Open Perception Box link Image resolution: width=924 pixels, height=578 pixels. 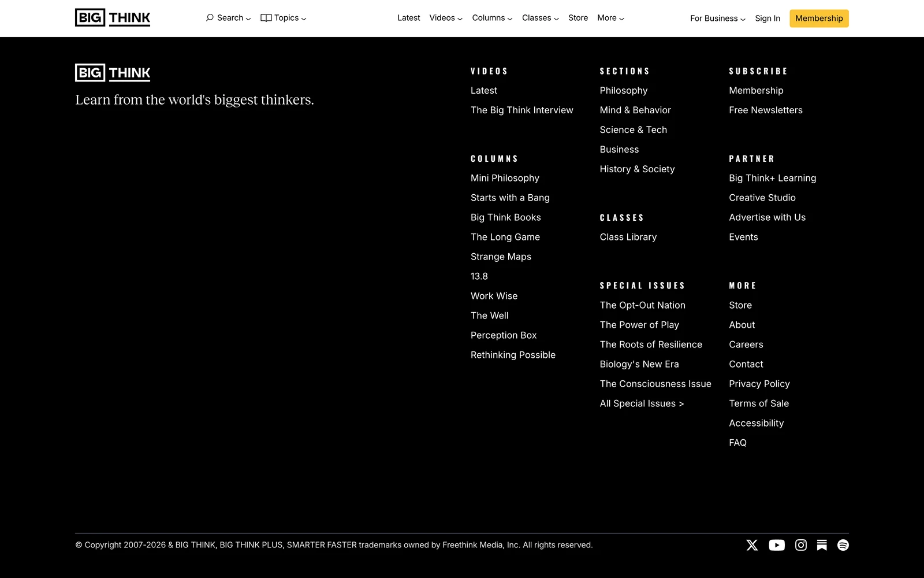(x=504, y=336)
